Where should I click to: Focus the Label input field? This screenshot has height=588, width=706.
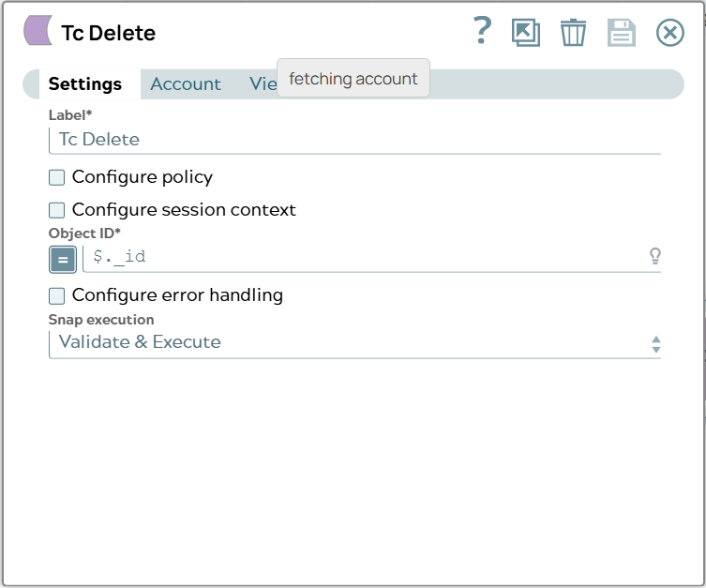tap(354, 140)
